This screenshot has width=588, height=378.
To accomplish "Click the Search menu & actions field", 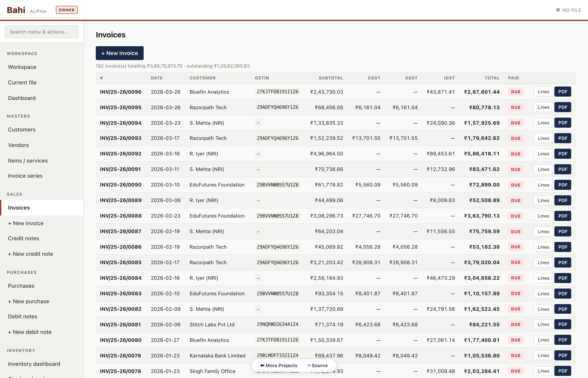I will click(x=41, y=31).
